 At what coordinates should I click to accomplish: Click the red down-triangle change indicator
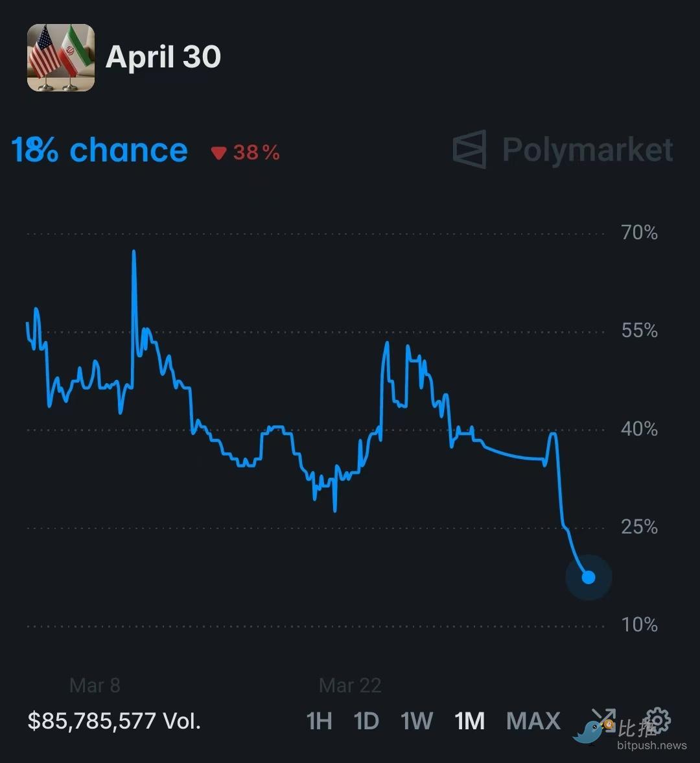pos(218,153)
